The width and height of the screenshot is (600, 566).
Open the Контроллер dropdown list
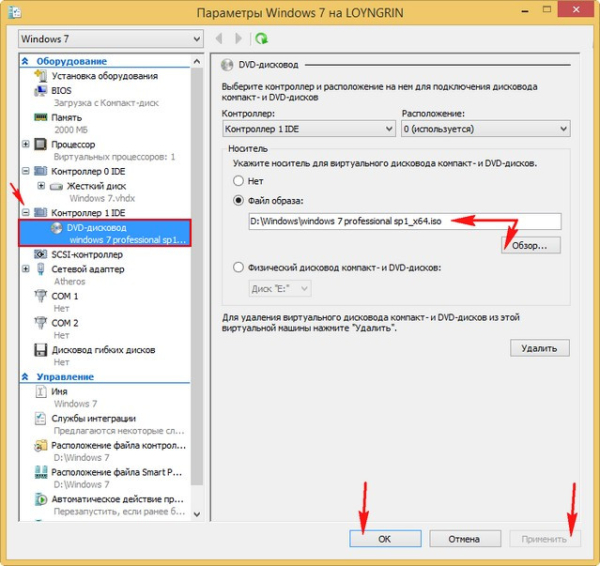pyautogui.click(x=309, y=129)
